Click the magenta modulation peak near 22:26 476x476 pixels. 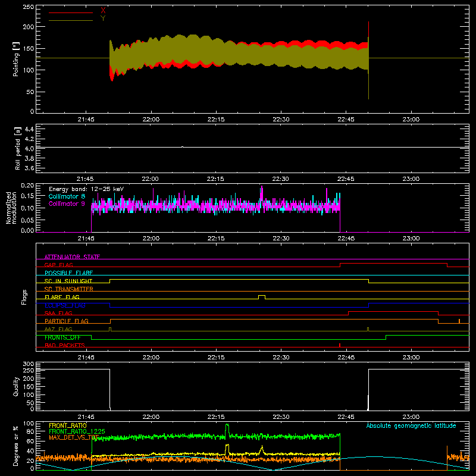[262, 195]
